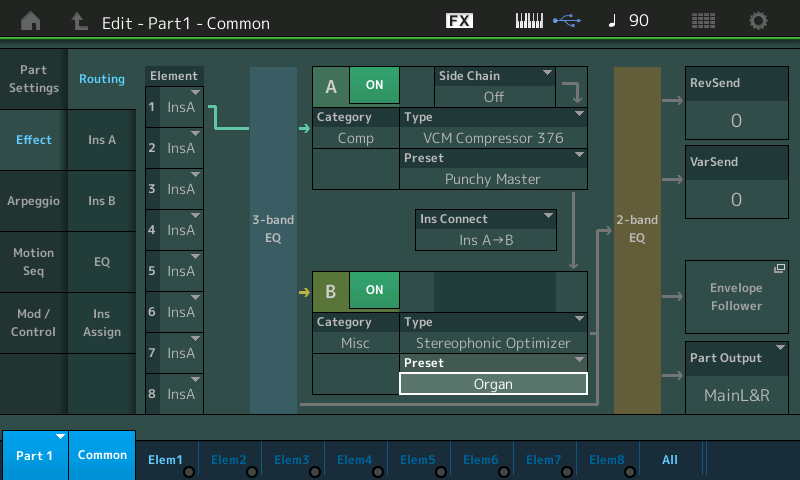The image size is (800, 480).
Task: Click the exit up-arrow icon
Action: tap(79, 21)
